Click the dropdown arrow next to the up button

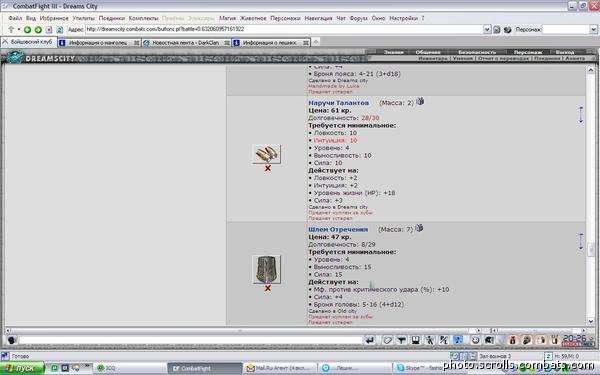[x=18, y=29]
